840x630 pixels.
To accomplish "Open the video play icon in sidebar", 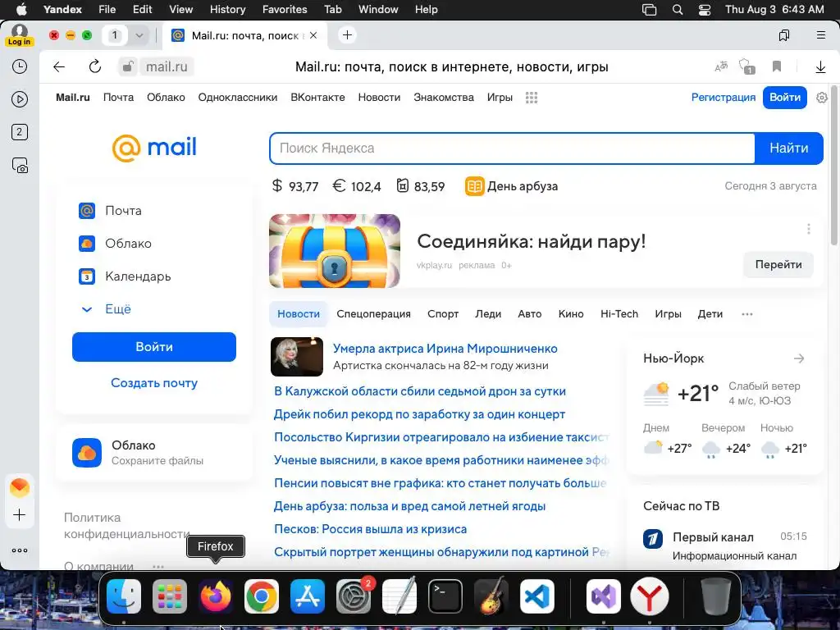I will coord(20,99).
